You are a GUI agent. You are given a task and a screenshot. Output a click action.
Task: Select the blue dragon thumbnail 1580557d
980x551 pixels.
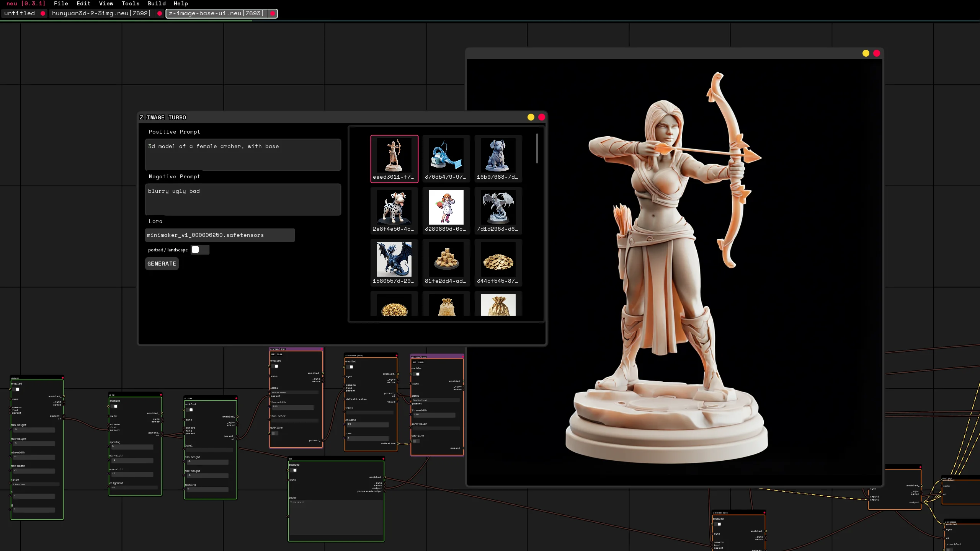point(394,261)
